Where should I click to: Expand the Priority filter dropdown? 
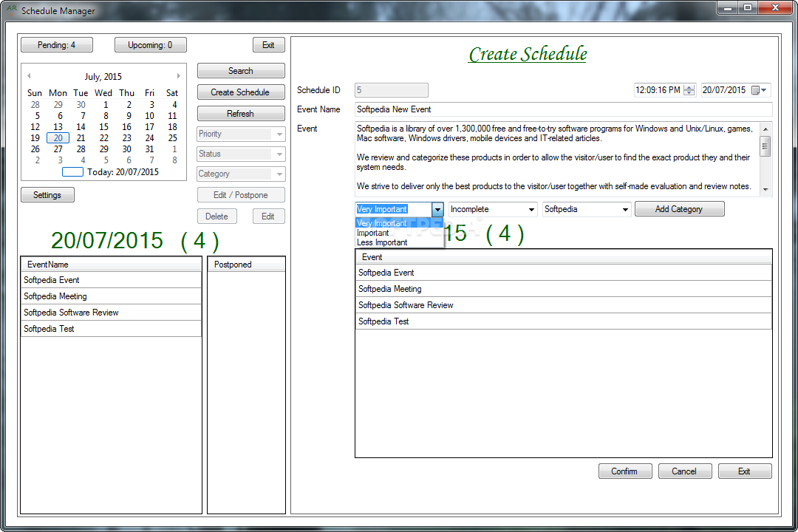pos(279,134)
